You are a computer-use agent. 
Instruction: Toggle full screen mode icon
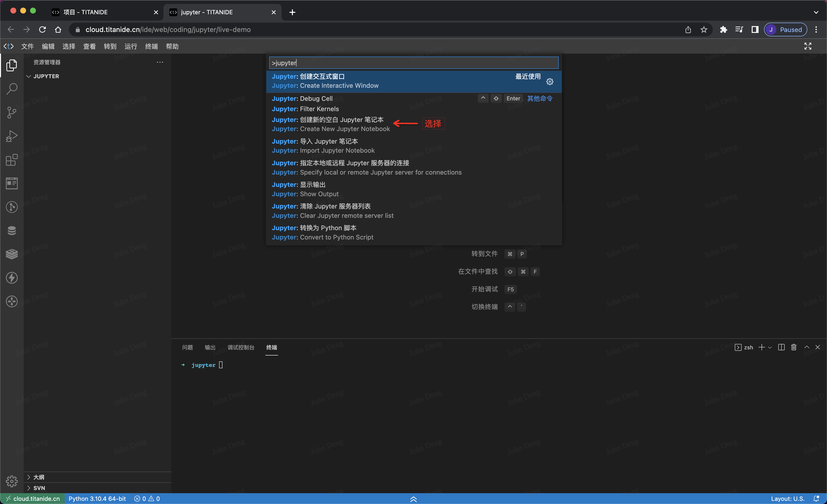pos(808,46)
